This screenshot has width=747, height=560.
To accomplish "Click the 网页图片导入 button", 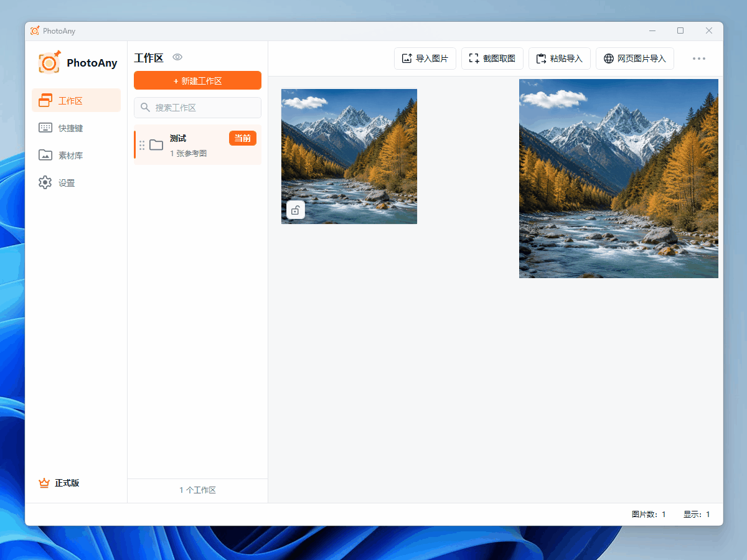I will [635, 58].
